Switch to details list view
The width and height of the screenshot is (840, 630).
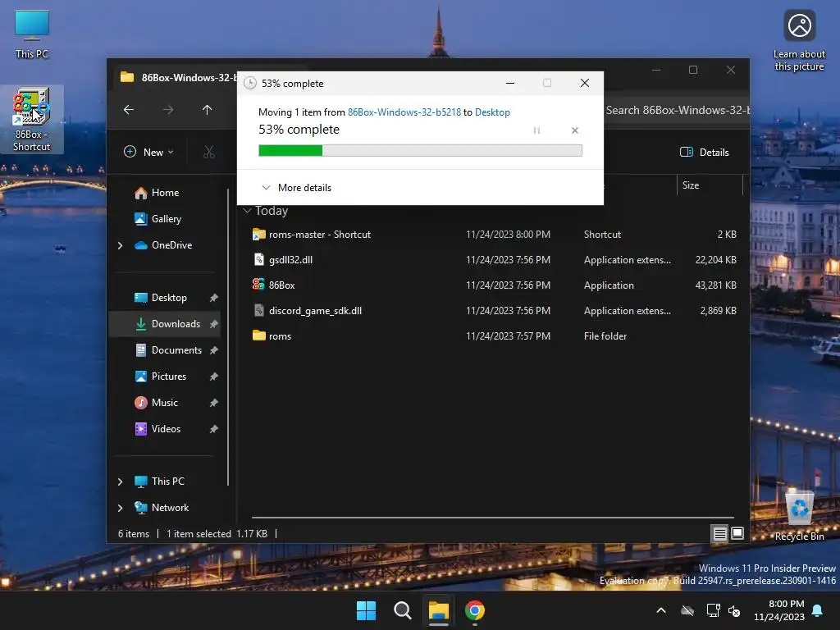coord(719,533)
